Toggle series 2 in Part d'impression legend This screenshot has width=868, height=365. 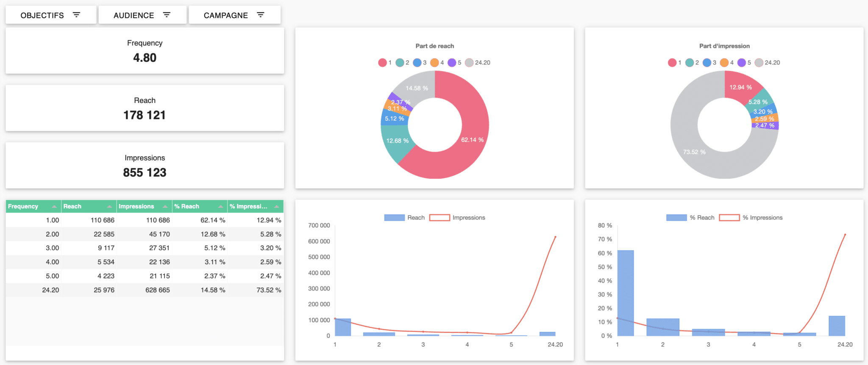pyautogui.click(x=692, y=63)
